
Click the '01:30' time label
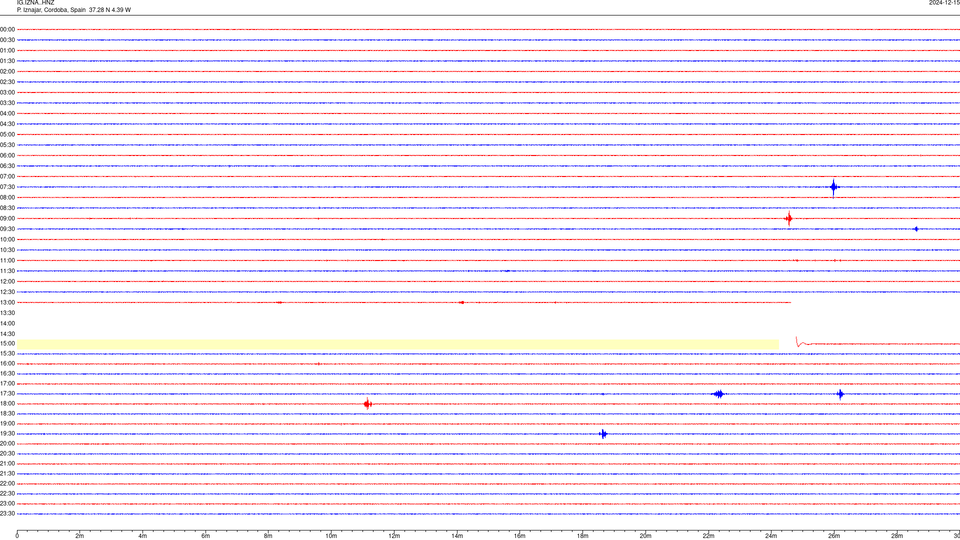pyautogui.click(x=7, y=61)
